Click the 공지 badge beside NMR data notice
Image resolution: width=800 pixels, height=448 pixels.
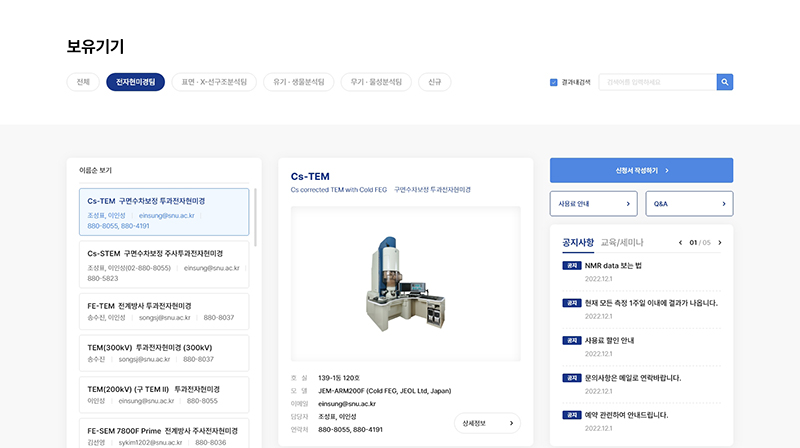[x=571, y=266]
